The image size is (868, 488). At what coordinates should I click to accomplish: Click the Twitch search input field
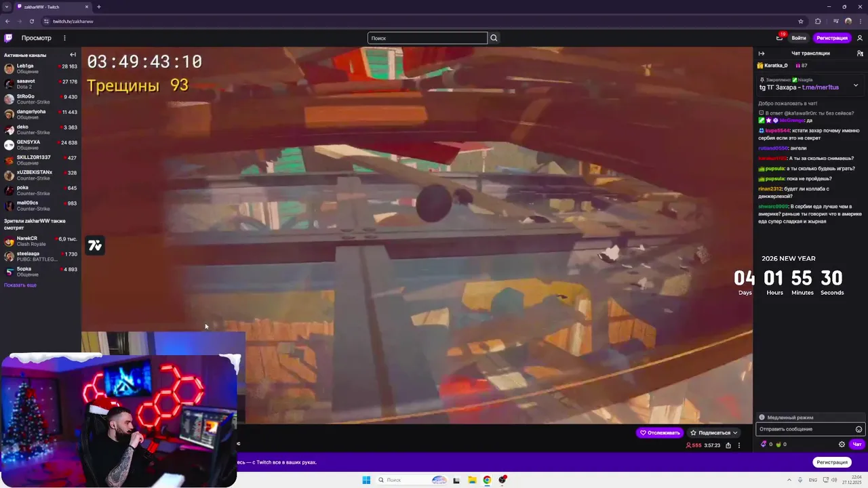click(427, 38)
